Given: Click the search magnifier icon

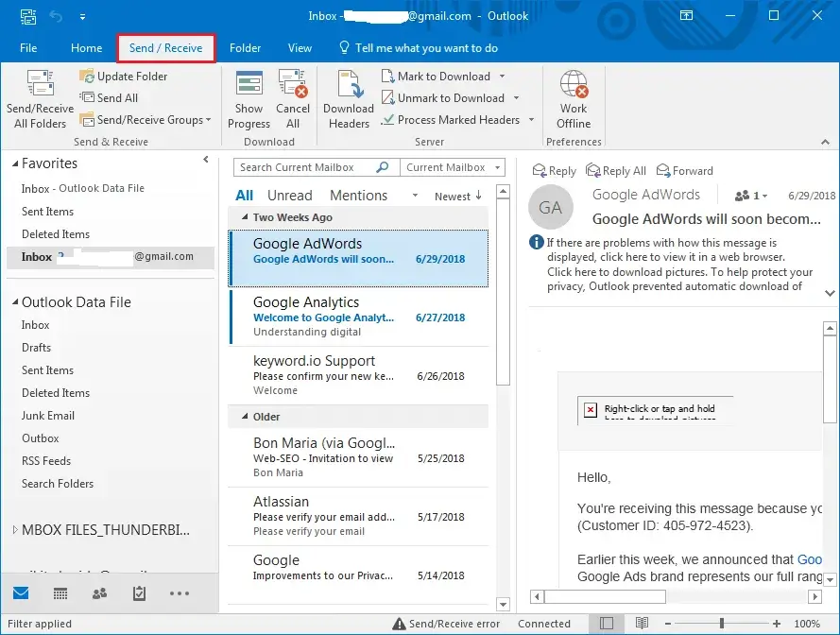Looking at the screenshot, I should [383, 167].
